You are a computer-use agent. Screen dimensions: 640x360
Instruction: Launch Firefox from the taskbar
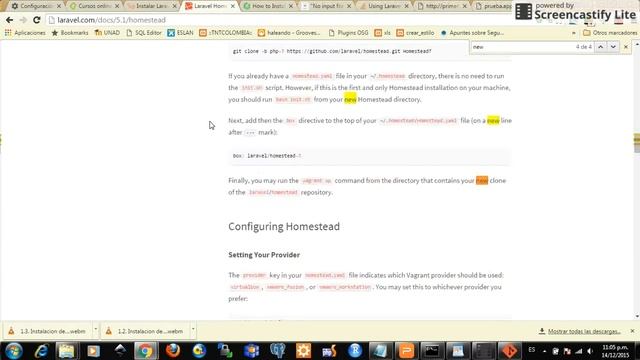point(173,351)
